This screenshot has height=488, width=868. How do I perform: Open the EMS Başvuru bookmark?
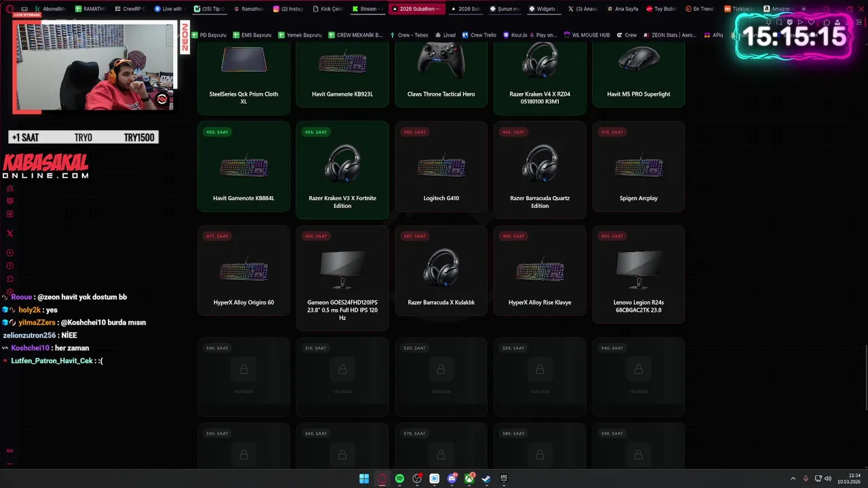pyautogui.click(x=252, y=35)
